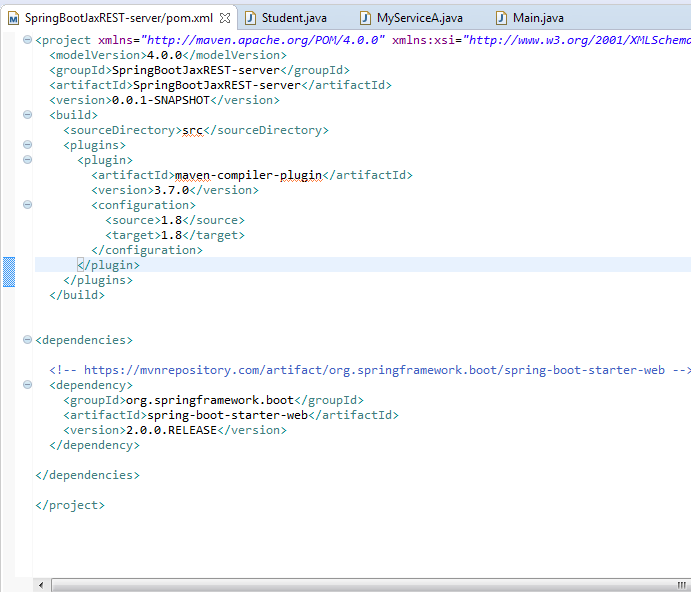Screen dimensions: 691x592
Task: Click the target value 1.8
Action: pos(171,235)
